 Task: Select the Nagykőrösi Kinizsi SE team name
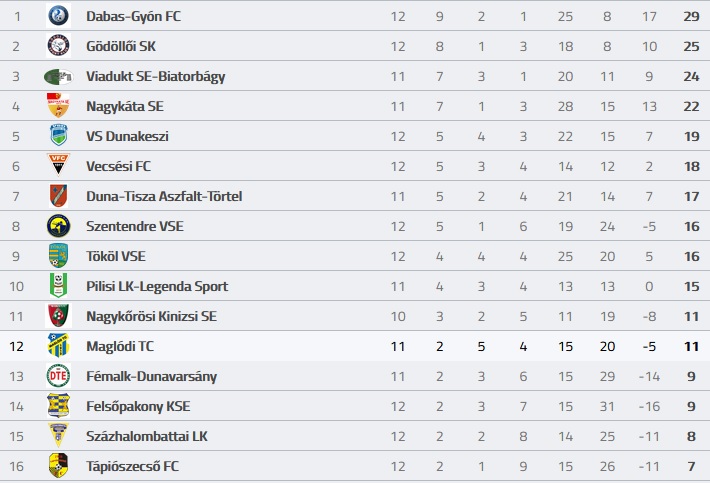(x=151, y=316)
